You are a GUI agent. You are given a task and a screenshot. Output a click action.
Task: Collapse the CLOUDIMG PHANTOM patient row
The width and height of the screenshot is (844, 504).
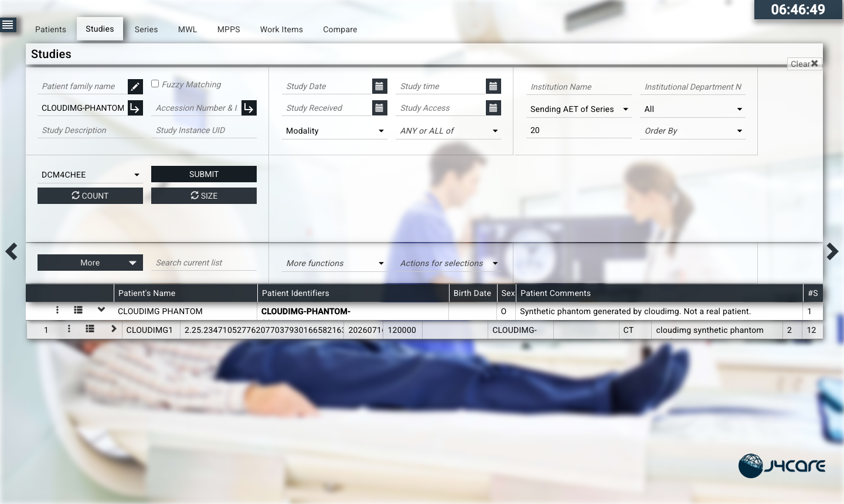101,310
